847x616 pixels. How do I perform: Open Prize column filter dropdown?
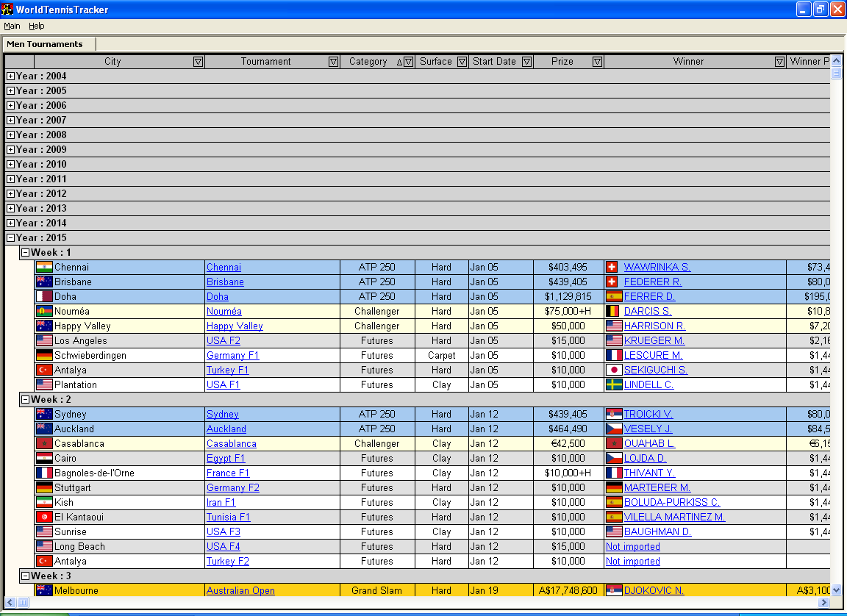597,62
